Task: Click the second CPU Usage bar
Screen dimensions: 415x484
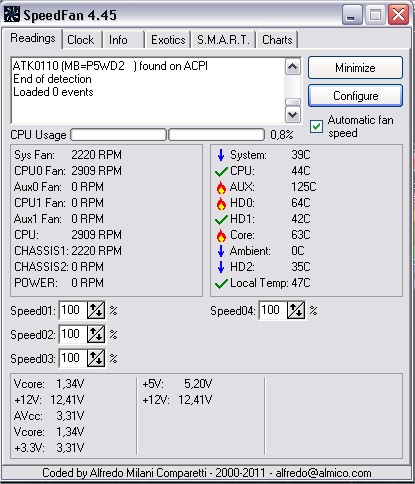Action: coord(216,135)
